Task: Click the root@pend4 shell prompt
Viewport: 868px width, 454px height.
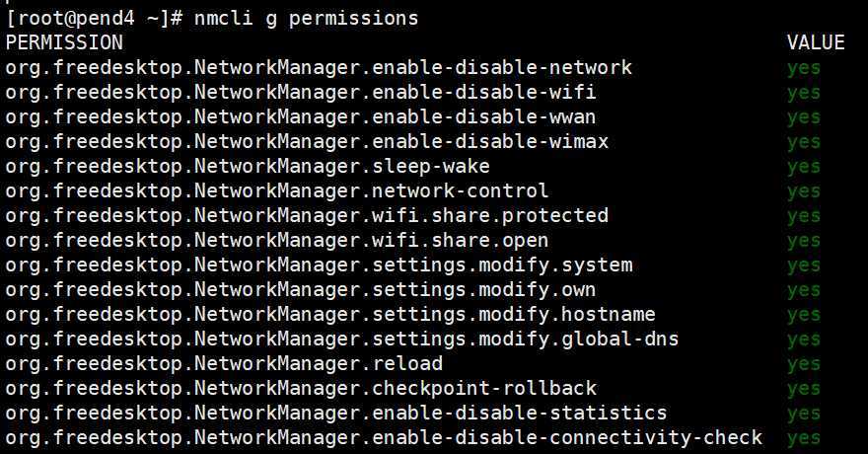Action: coord(91,19)
